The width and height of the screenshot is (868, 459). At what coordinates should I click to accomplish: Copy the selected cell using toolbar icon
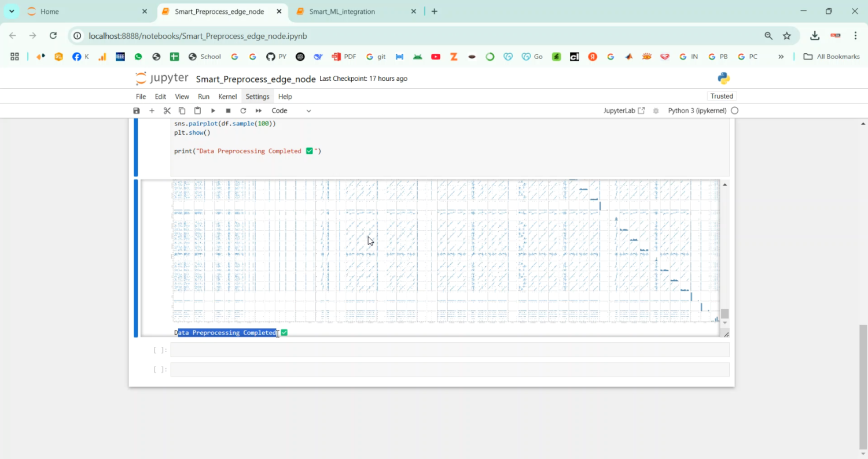182,110
